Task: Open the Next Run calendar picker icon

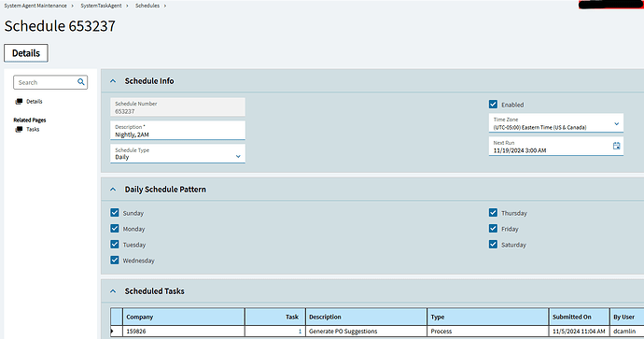Action: (617, 146)
